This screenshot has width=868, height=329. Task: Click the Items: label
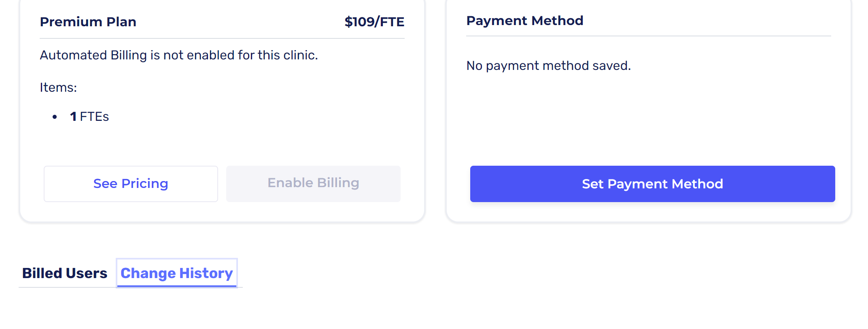[x=58, y=87]
